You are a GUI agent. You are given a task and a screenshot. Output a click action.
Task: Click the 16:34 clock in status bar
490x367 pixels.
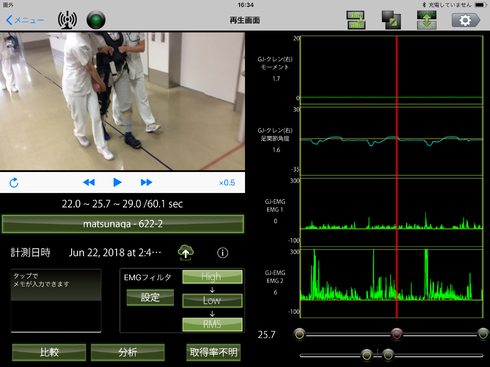click(x=246, y=5)
